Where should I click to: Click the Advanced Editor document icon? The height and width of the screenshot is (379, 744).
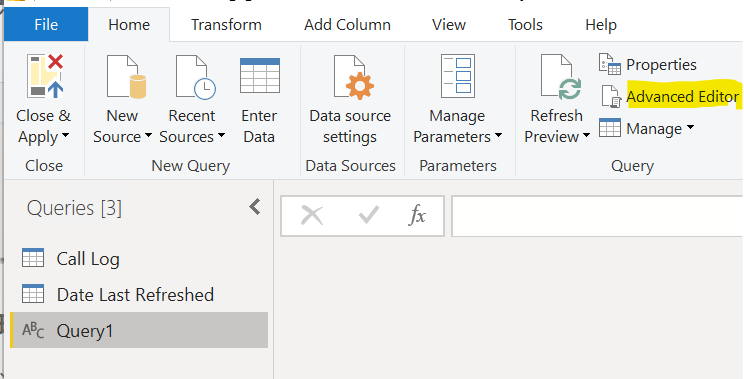(x=611, y=96)
